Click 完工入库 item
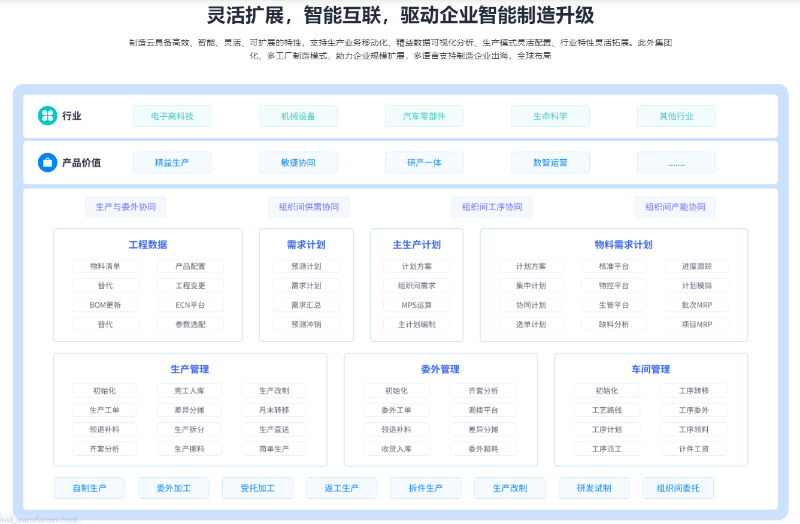 [189, 391]
